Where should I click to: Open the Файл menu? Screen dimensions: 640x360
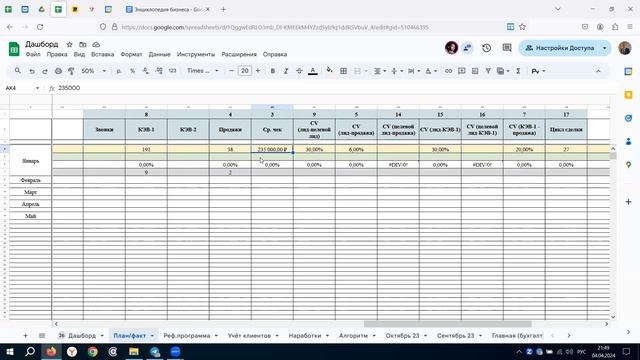tap(33, 54)
